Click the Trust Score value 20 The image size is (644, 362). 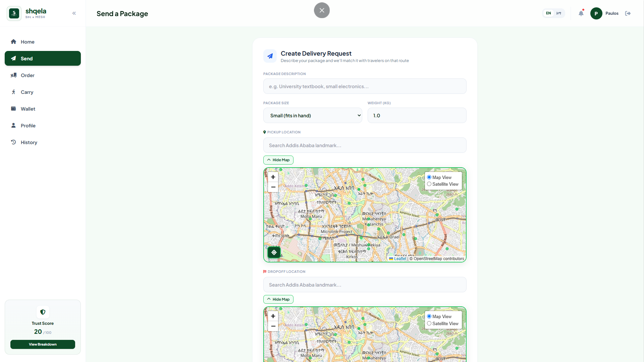click(38, 331)
